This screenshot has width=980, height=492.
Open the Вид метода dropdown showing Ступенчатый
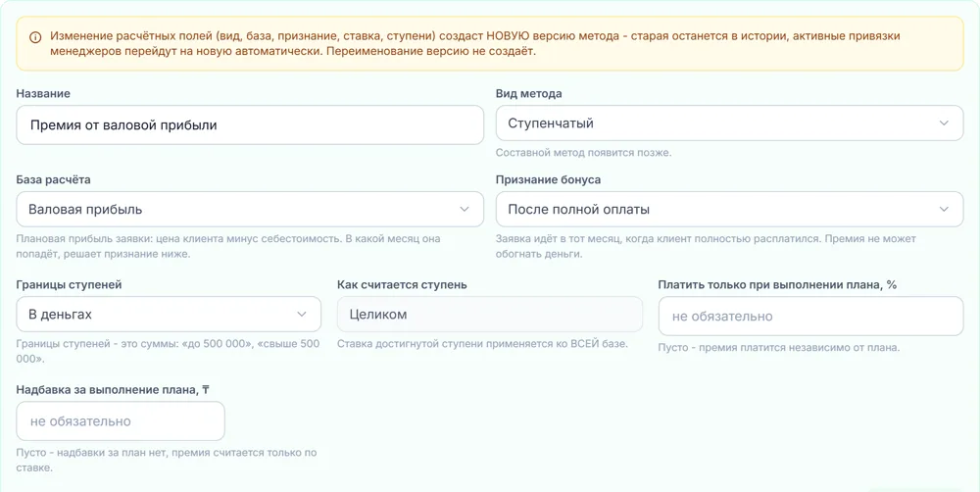click(729, 123)
